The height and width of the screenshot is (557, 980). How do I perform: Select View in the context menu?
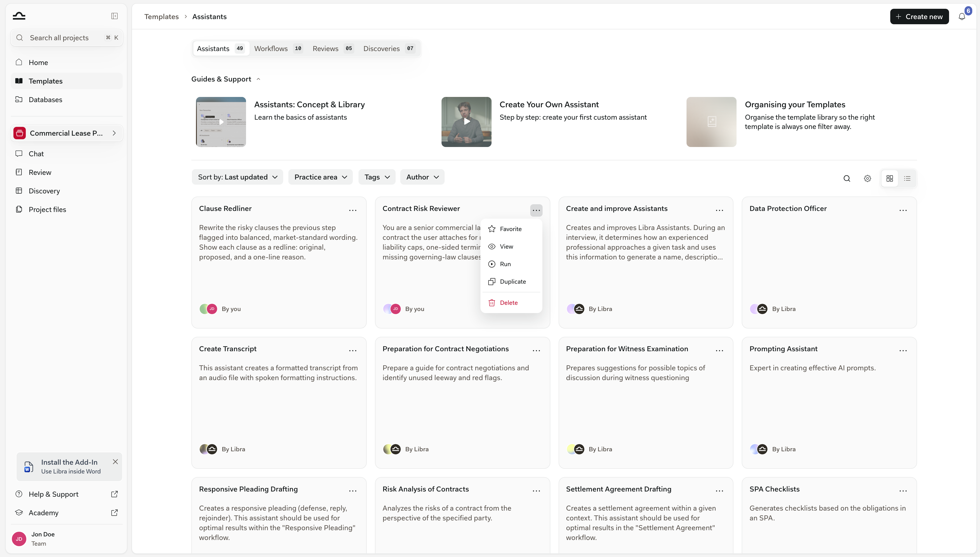511,246
